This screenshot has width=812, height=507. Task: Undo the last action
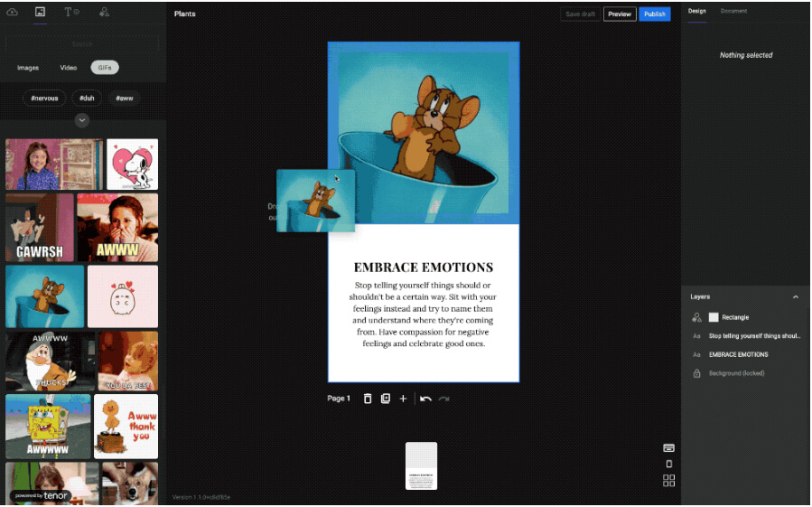(425, 399)
